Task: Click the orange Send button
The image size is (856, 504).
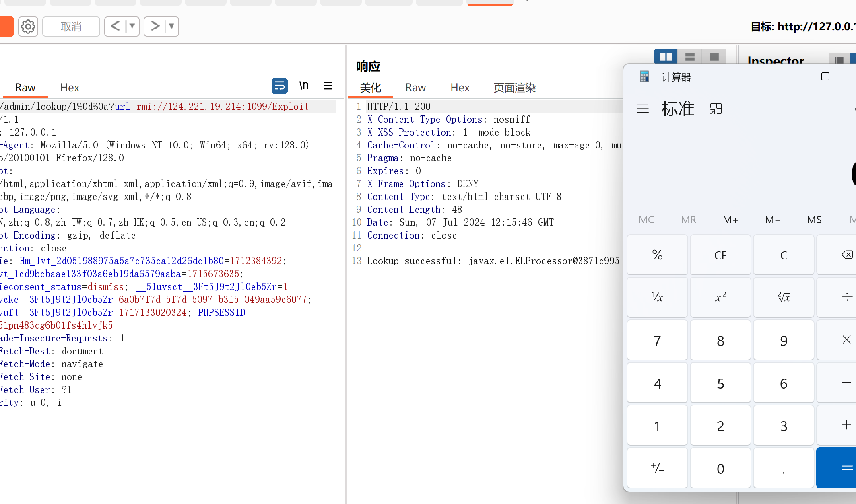Action: pyautogui.click(x=6, y=27)
